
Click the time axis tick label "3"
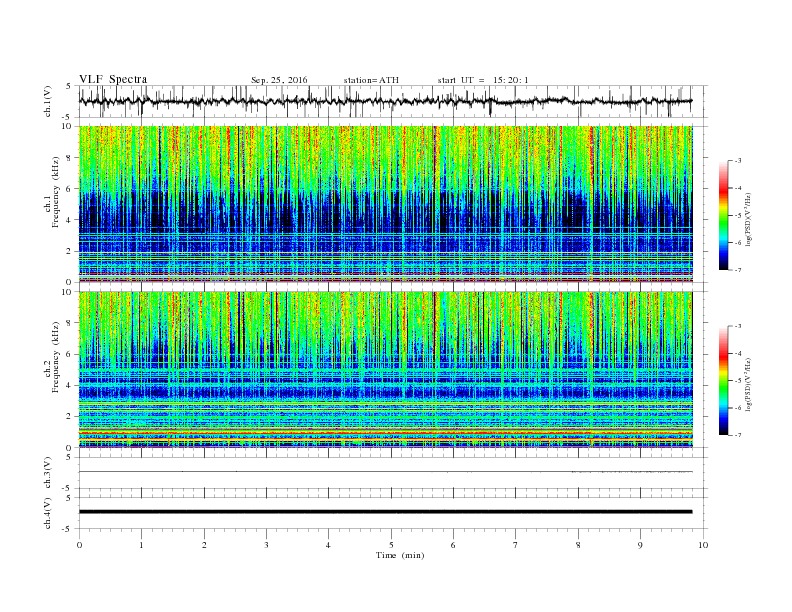(x=266, y=545)
